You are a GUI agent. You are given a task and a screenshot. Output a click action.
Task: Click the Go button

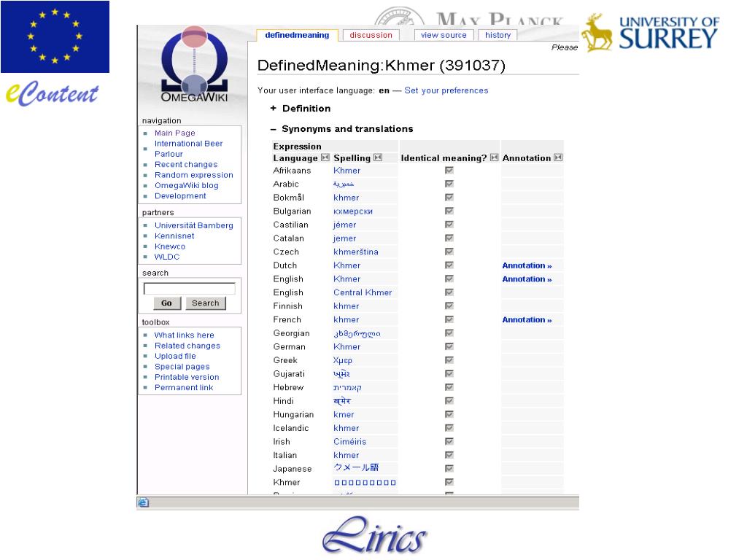167,303
